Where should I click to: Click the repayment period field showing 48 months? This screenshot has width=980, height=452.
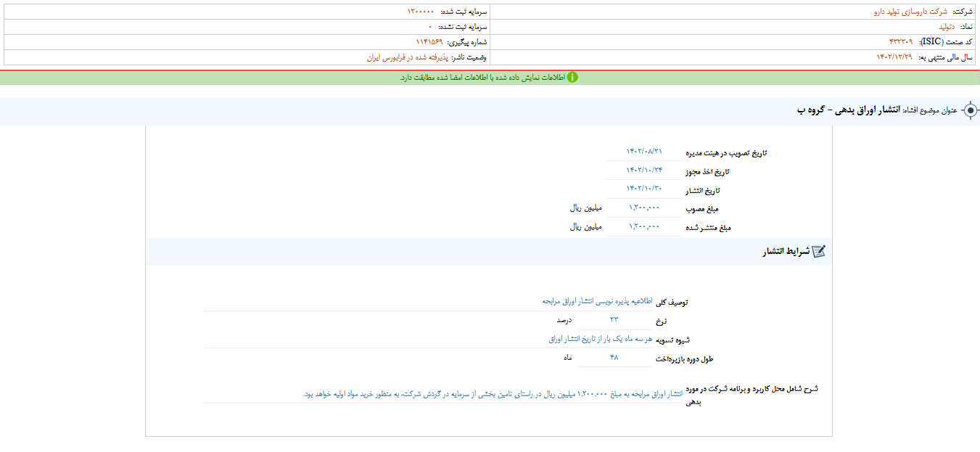(x=614, y=358)
